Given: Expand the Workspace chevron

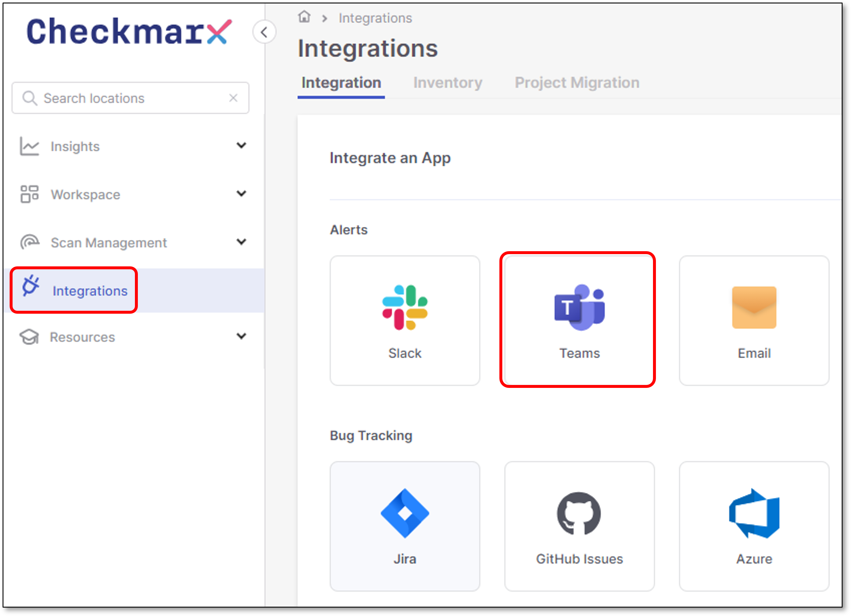Looking at the screenshot, I should click(242, 193).
